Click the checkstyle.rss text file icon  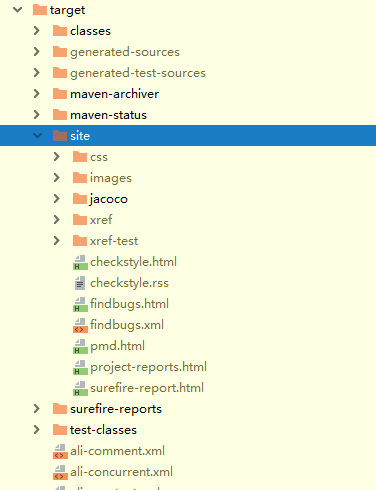[80, 283]
